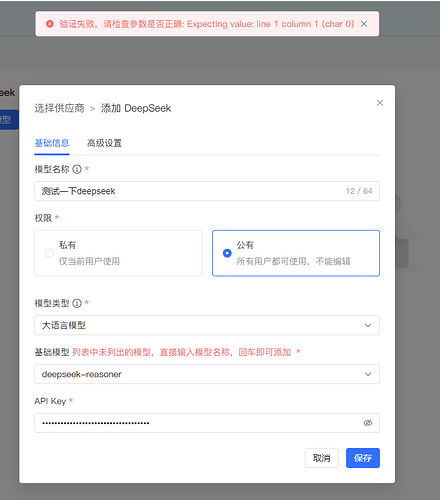This screenshot has width=440, height=500.
Task: Click the info icon beside 模型类型
Action: click(77, 303)
